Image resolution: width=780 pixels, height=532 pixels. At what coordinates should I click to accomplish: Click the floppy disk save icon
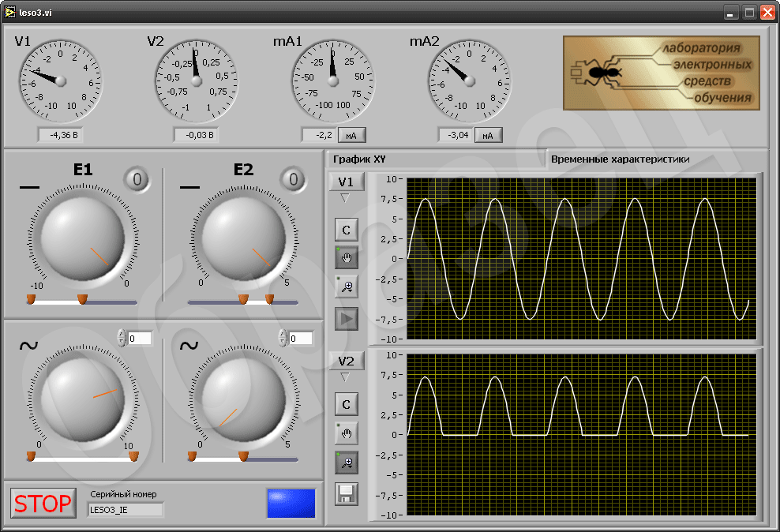click(x=347, y=494)
